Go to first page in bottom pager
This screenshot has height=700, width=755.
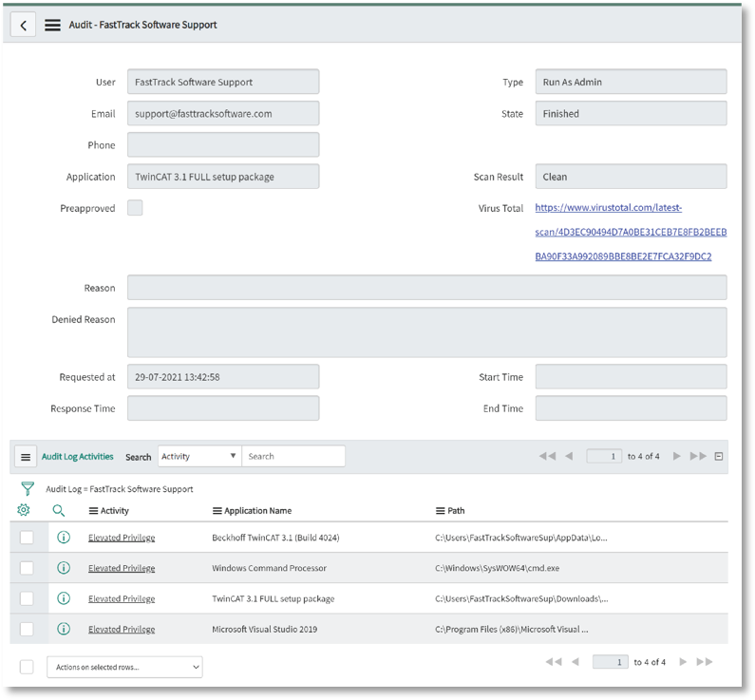click(x=554, y=661)
